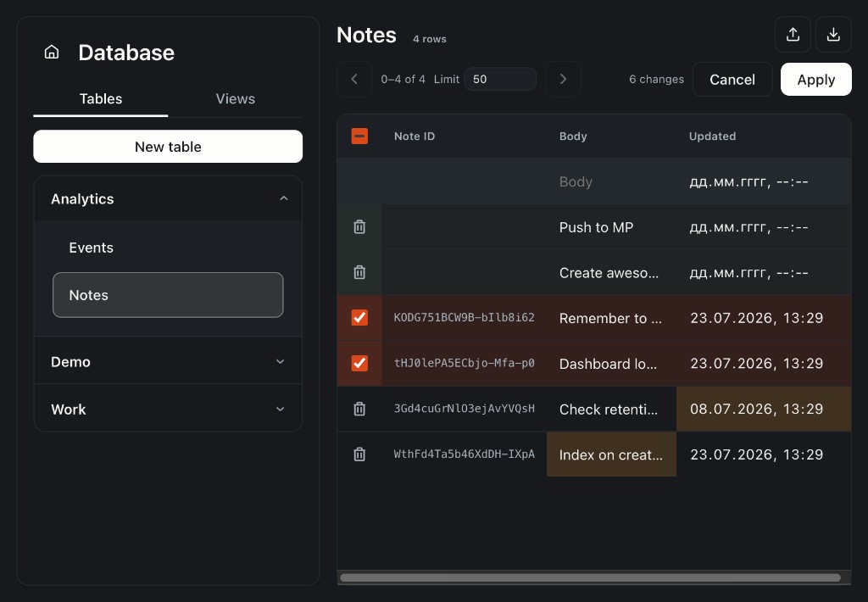Viewport: 868px width, 602px height.
Task: Click the empty Body input in new row
Action: pos(611,181)
